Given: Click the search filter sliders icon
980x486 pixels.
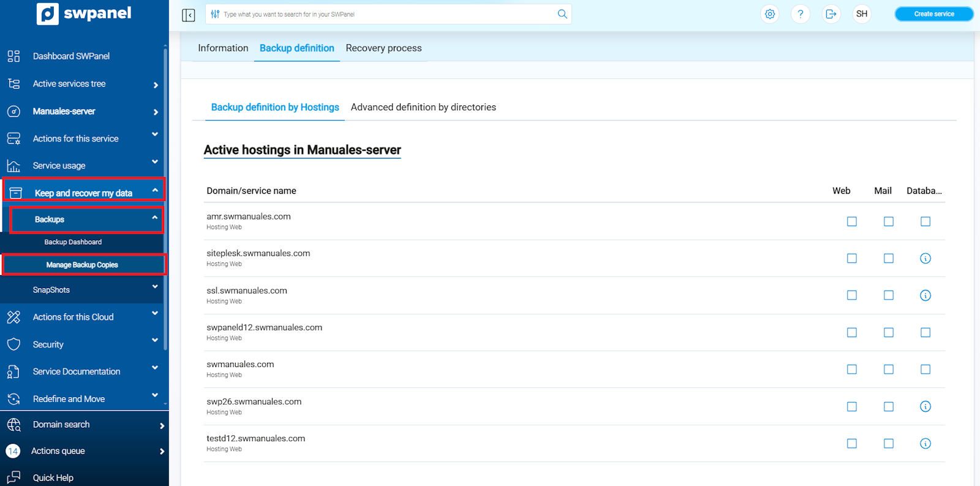Looking at the screenshot, I should click(x=215, y=14).
